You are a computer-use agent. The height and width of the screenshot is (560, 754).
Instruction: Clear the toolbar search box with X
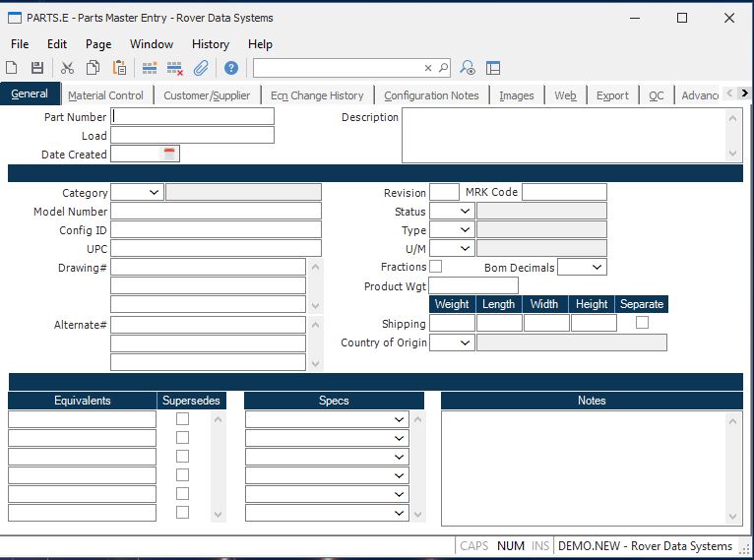coord(428,68)
